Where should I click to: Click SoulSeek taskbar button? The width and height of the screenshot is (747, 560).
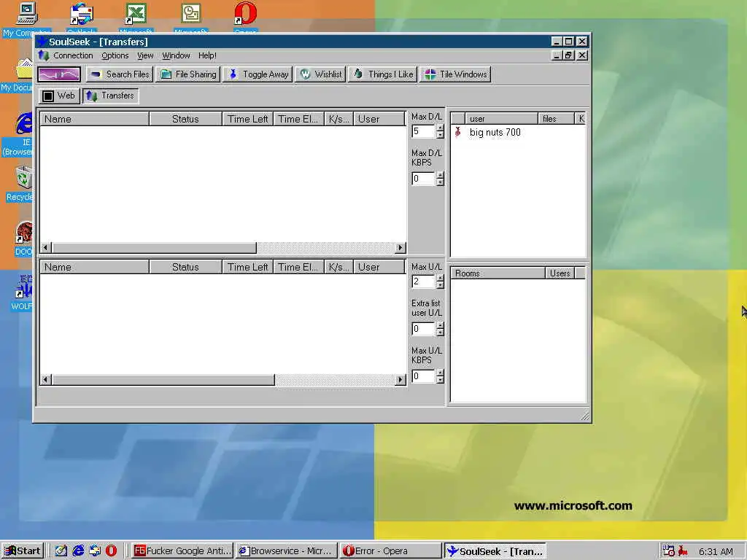[495, 551]
